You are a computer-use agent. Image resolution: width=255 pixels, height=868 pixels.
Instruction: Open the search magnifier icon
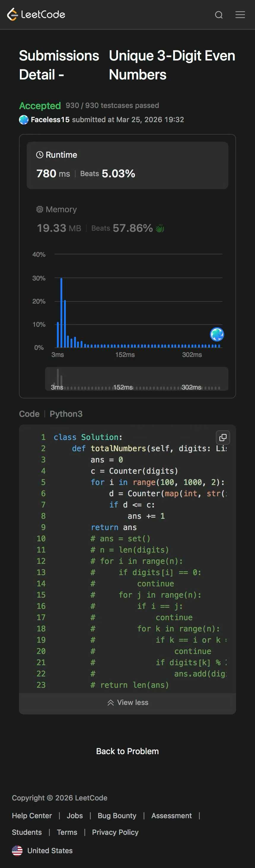(219, 15)
